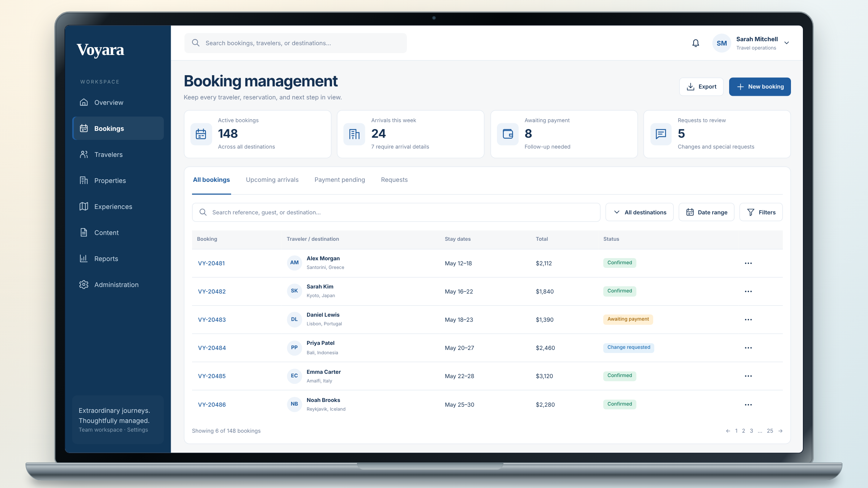Viewport: 868px width, 488px height.
Task: Click the SM user avatar
Action: click(722, 43)
